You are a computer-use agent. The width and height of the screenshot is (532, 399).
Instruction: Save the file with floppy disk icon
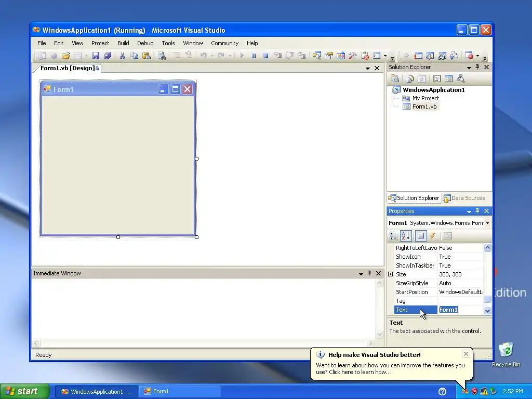(96, 56)
